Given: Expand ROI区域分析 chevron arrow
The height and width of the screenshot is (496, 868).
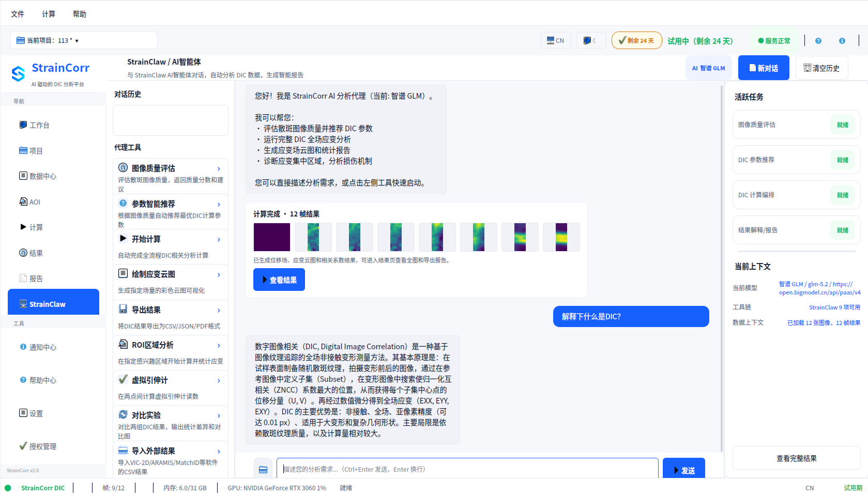Looking at the screenshot, I should (x=219, y=346).
